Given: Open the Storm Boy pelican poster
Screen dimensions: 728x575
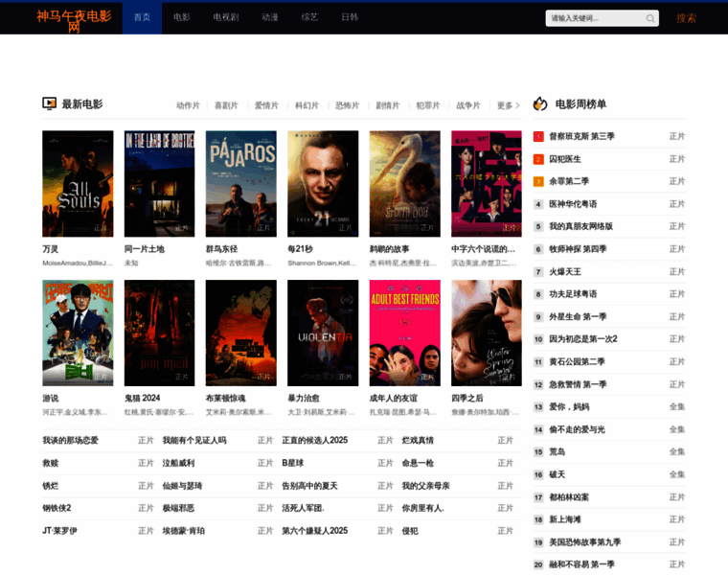Looking at the screenshot, I should pyautogui.click(x=405, y=183).
